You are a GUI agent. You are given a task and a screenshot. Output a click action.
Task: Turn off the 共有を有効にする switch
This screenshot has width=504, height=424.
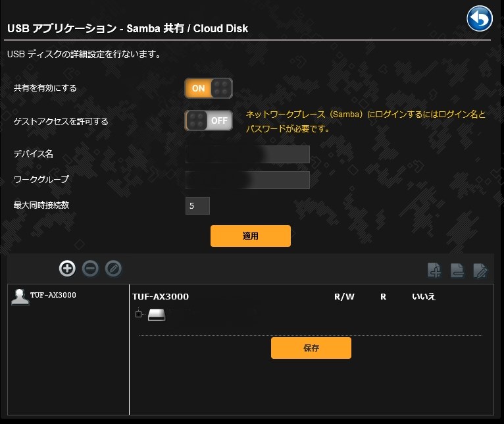point(209,88)
